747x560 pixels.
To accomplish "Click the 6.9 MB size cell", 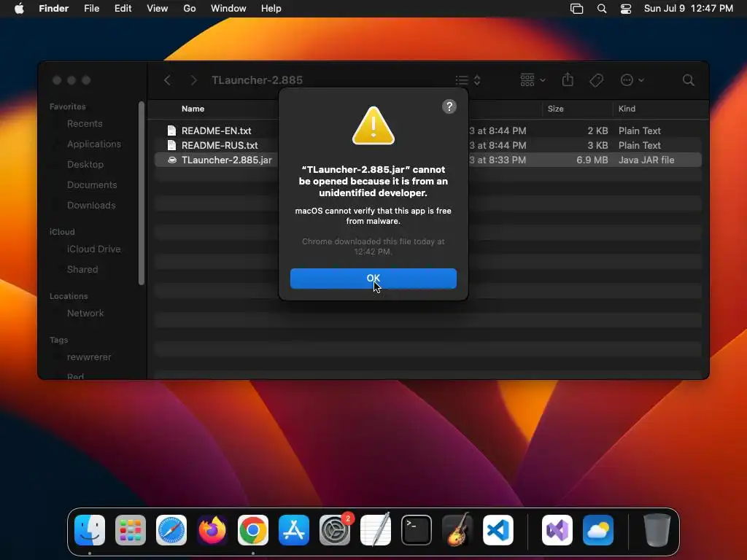I will coord(592,160).
